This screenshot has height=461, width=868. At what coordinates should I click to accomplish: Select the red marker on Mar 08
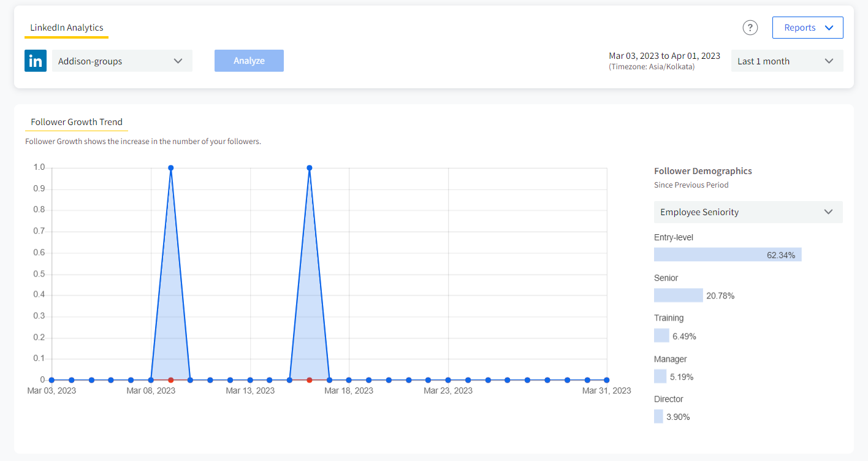click(x=170, y=379)
